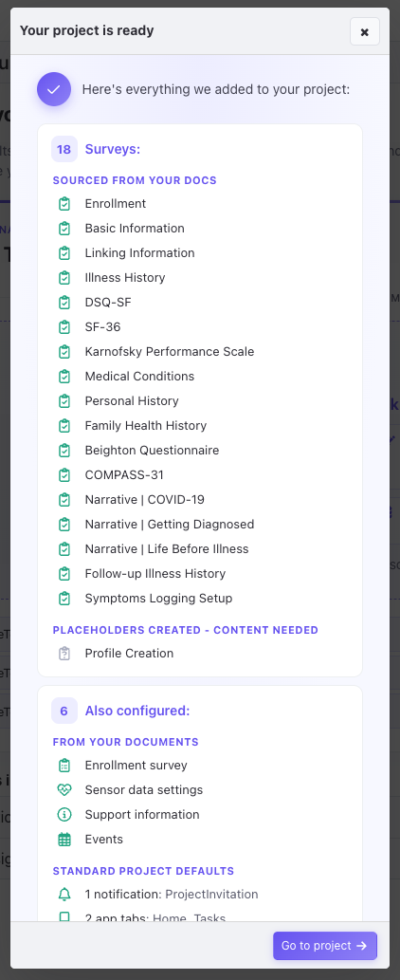Close the project ready dialog

365,32
